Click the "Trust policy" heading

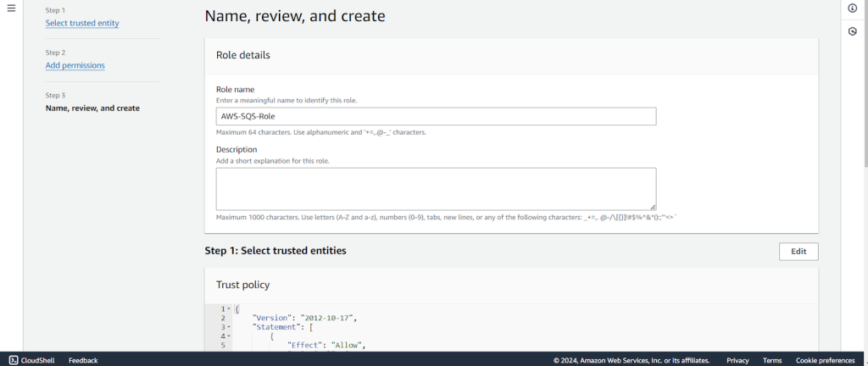point(242,286)
